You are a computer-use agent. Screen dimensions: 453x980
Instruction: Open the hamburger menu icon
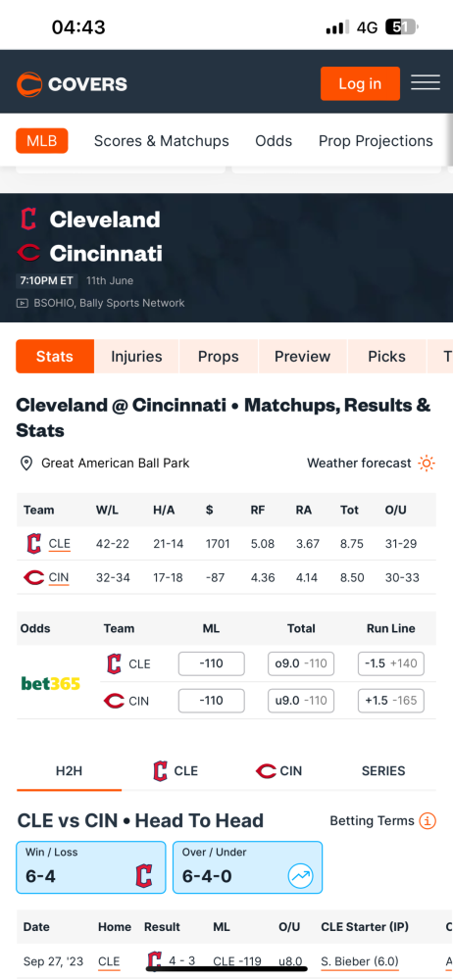[426, 82]
